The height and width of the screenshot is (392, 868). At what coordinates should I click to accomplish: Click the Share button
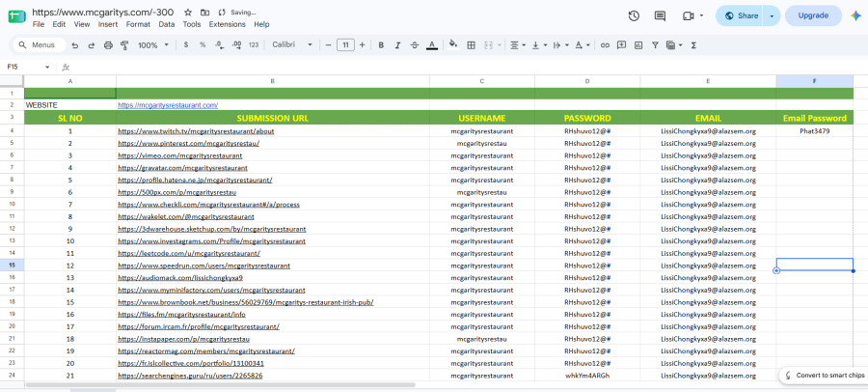741,16
